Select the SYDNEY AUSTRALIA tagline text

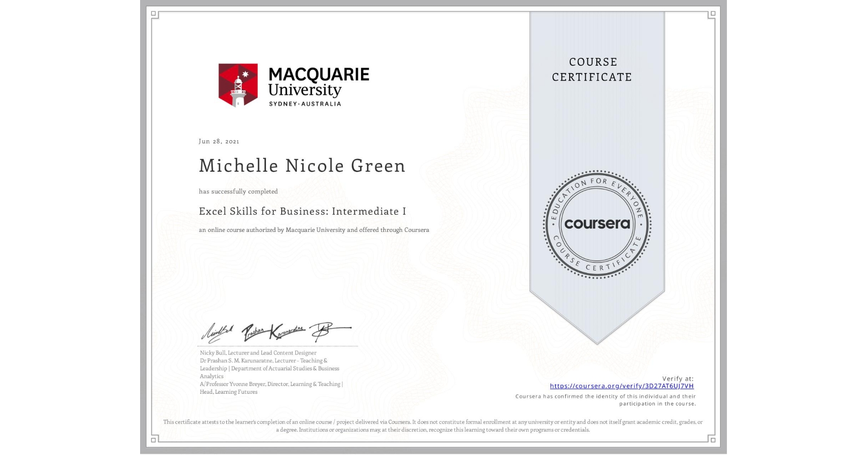[x=305, y=103]
